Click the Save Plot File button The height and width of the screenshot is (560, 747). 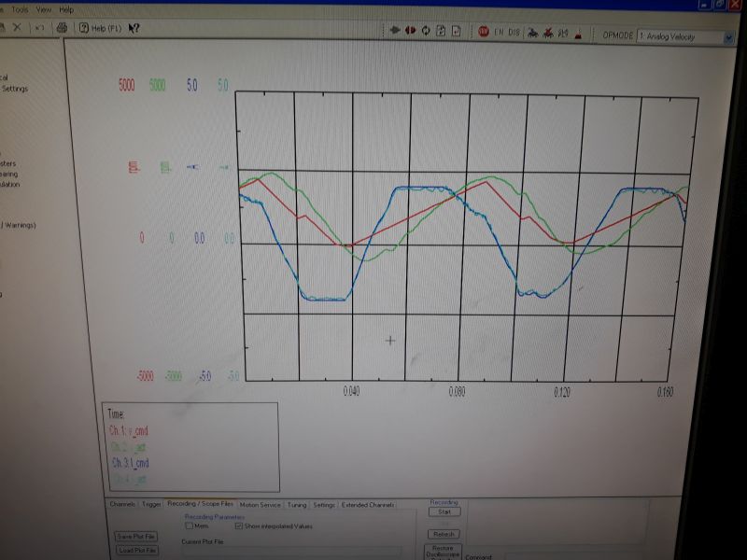coord(136,537)
